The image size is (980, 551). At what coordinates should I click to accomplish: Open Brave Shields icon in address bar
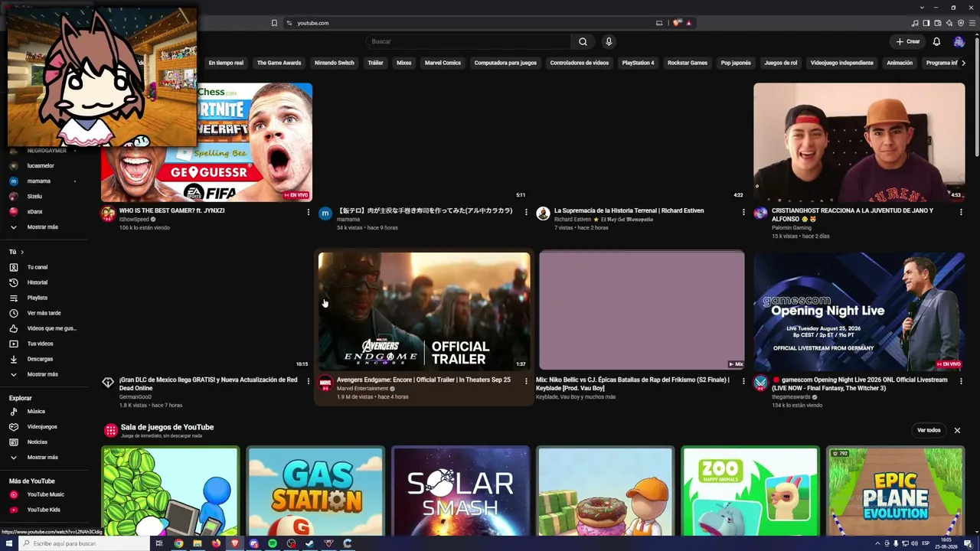(678, 23)
